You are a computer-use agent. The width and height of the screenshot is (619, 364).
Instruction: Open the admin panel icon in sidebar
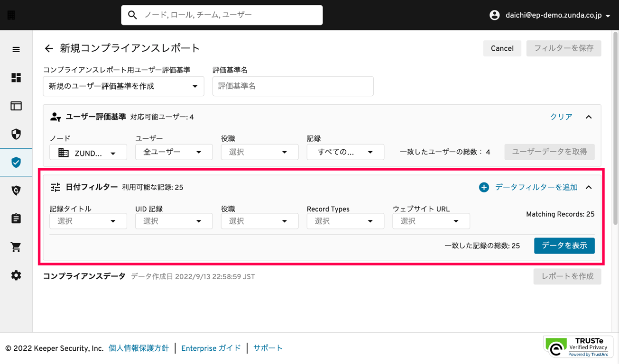[16, 106]
